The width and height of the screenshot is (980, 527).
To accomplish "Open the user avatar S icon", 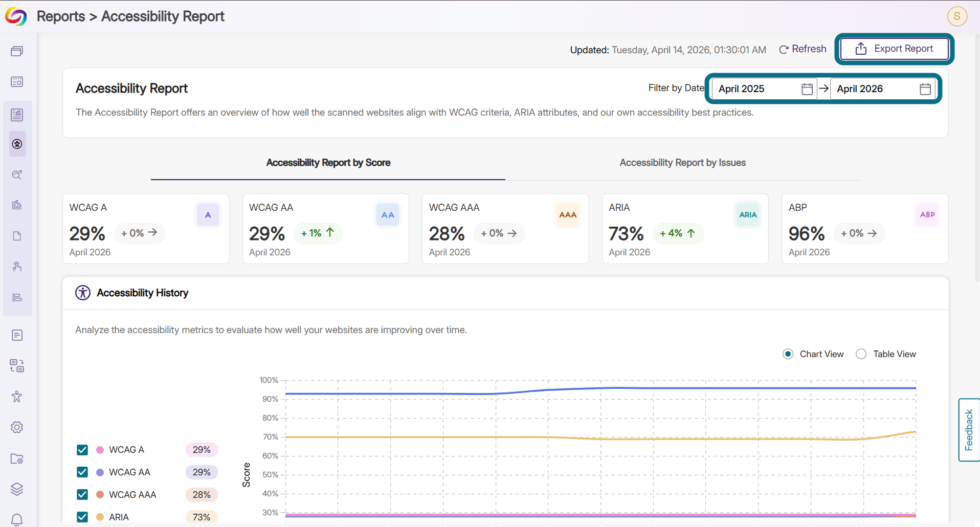I will [957, 16].
